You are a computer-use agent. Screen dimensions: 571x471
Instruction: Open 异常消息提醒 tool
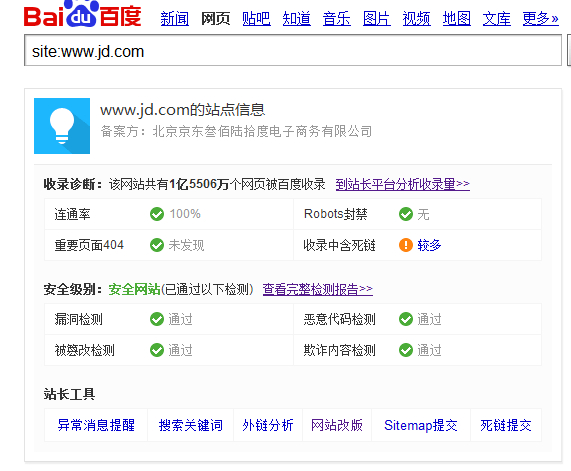point(96,425)
